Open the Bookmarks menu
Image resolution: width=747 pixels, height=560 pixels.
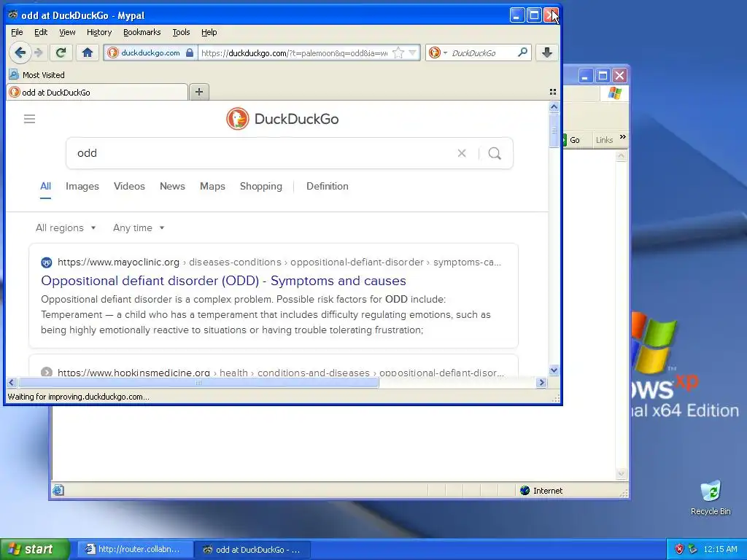142,32
